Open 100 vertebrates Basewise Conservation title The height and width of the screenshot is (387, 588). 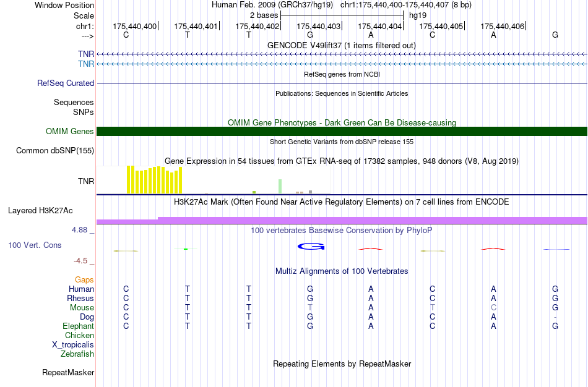click(342, 231)
